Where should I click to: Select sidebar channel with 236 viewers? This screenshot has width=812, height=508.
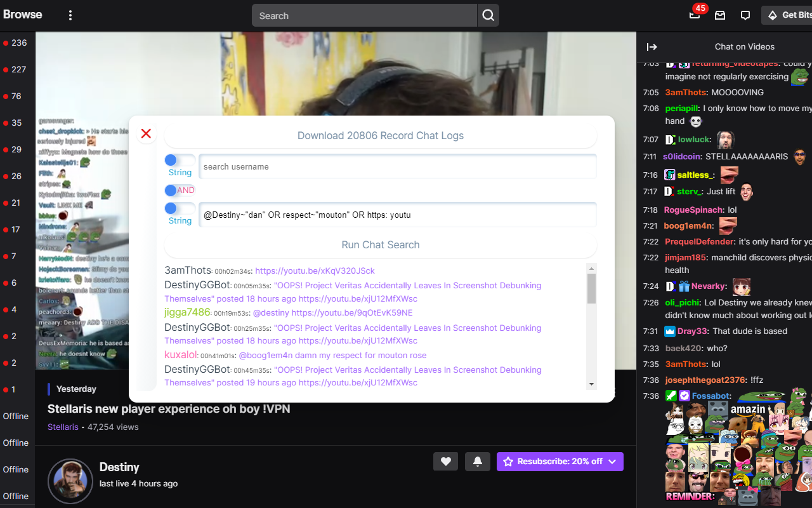[15, 43]
